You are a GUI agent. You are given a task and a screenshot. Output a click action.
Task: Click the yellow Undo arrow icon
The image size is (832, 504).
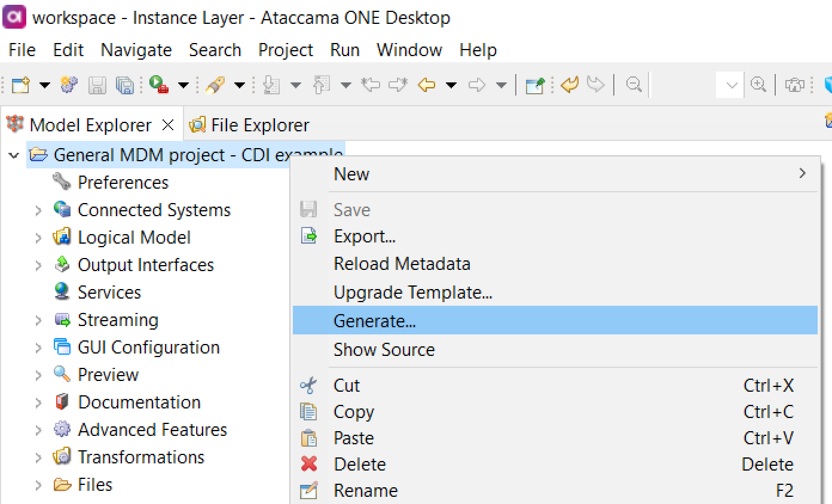tap(570, 85)
